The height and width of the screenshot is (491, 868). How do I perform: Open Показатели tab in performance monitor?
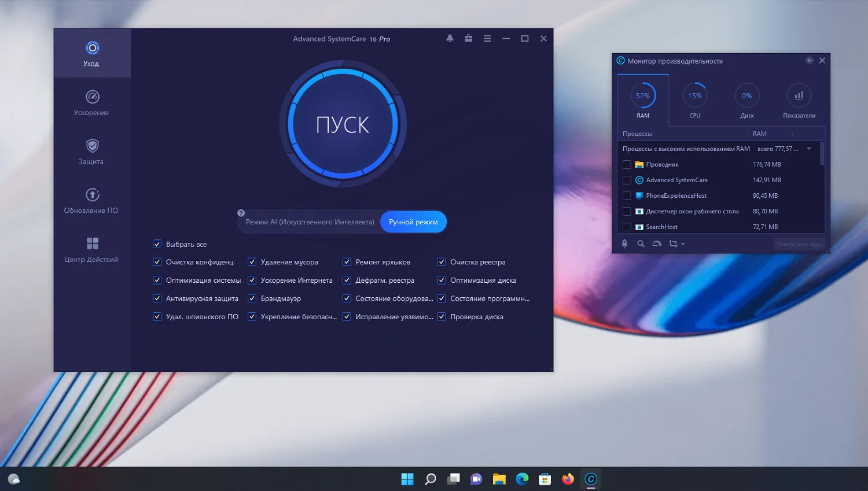799,101
